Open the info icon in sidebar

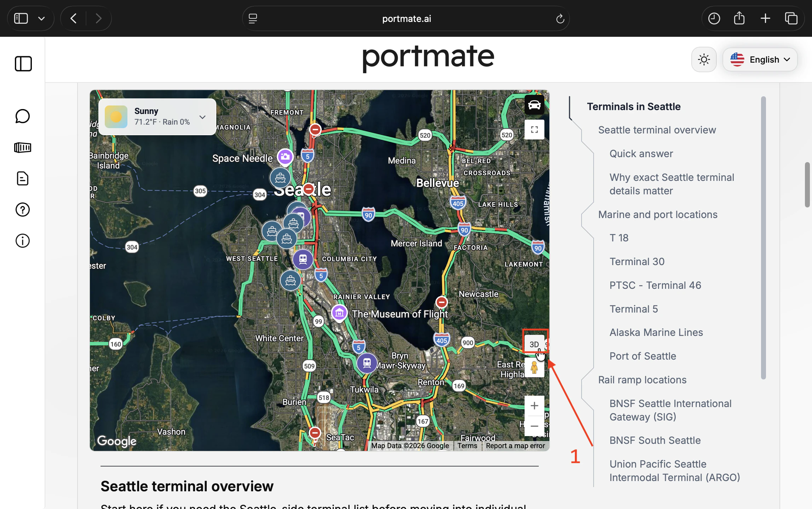(x=23, y=241)
